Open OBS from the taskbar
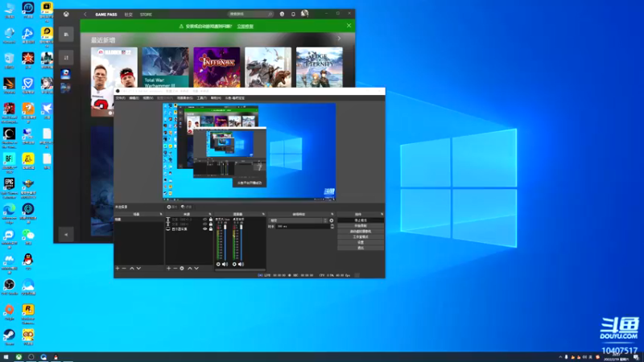 pos(31,357)
